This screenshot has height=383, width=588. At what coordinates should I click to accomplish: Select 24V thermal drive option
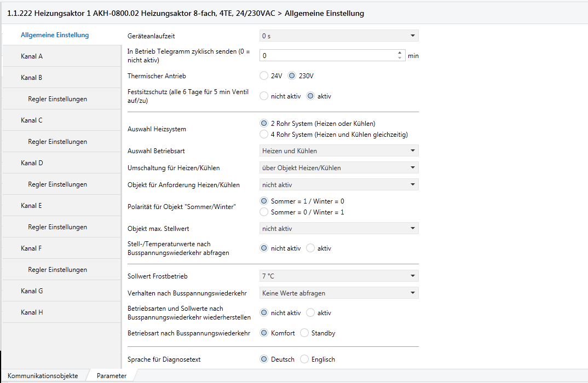tap(264, 76)
